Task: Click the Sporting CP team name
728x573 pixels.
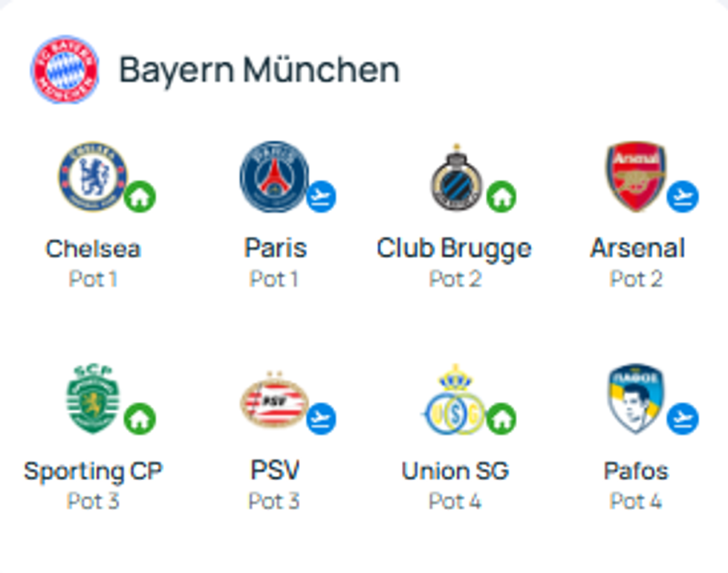Action: tap(93, 470)
